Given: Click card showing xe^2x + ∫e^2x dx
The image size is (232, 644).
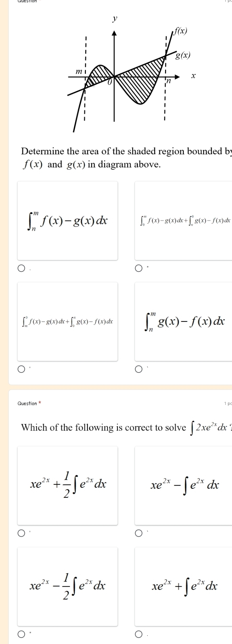Looking at the screenshot, I should (x=184, y=587).
